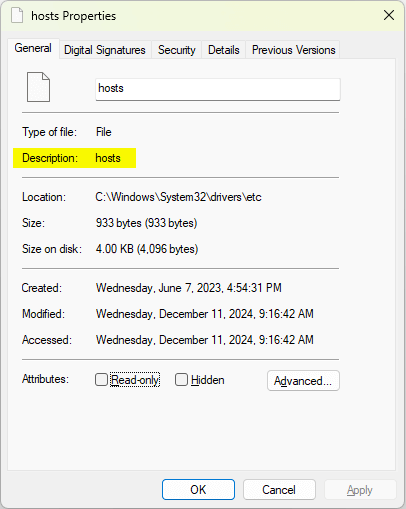Show the Previous Versions tab
The height and width of the screenshot is (509, 406).
[x=293, y=50]
